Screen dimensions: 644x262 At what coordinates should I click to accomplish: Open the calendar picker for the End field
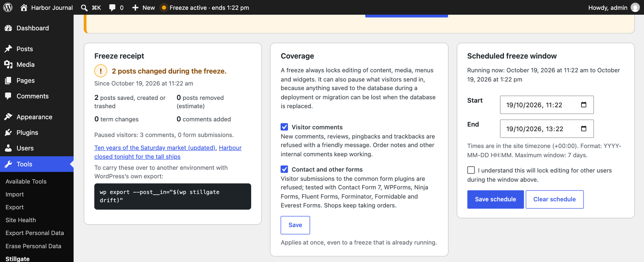click(x=584, y=129)
